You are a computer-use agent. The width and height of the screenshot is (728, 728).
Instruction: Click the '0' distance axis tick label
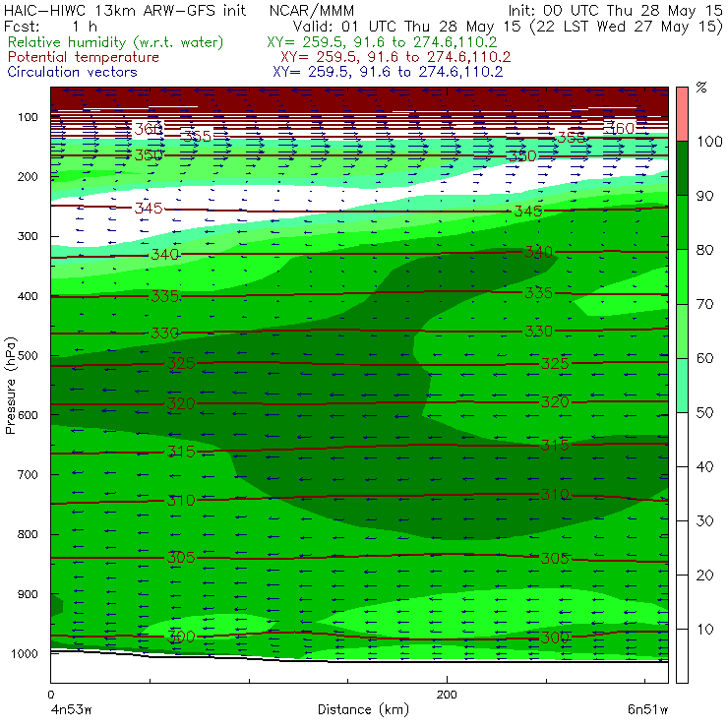50,695
